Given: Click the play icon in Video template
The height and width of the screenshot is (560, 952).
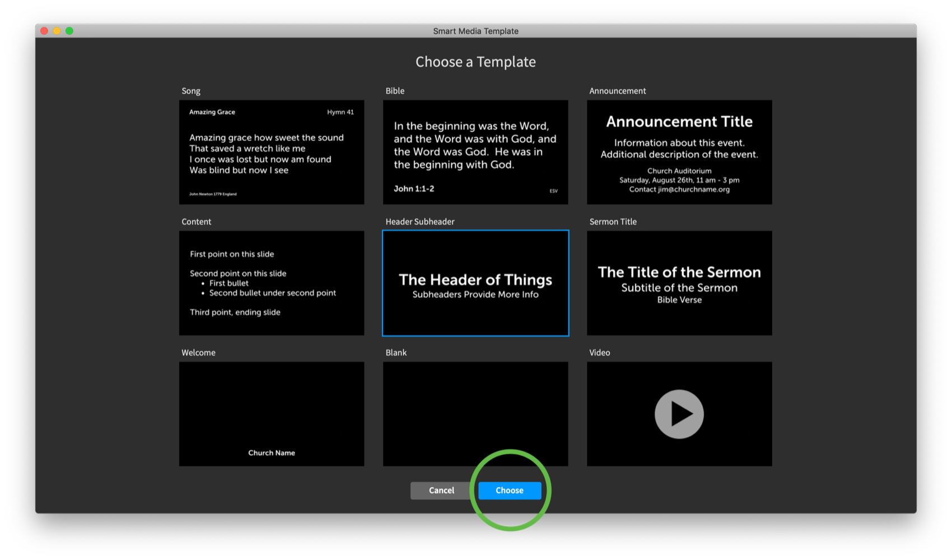Looking at the screenshot, I should click(679, 414).
